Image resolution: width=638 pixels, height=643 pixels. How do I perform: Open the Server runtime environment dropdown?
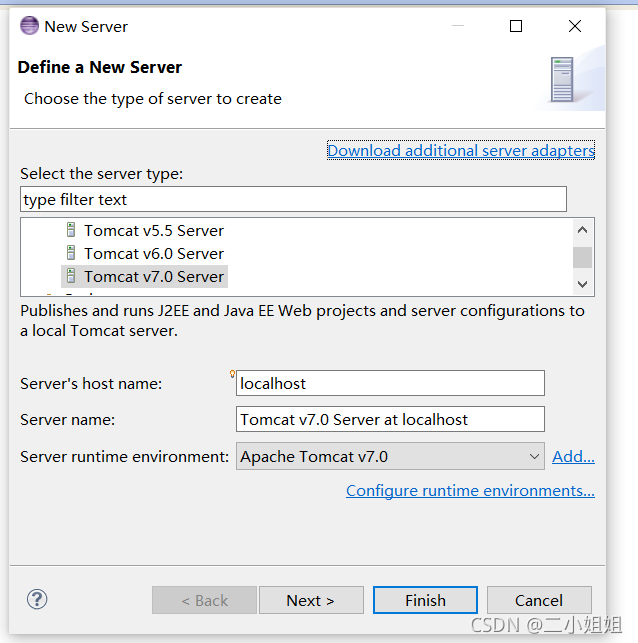click(x=390, y=456)
